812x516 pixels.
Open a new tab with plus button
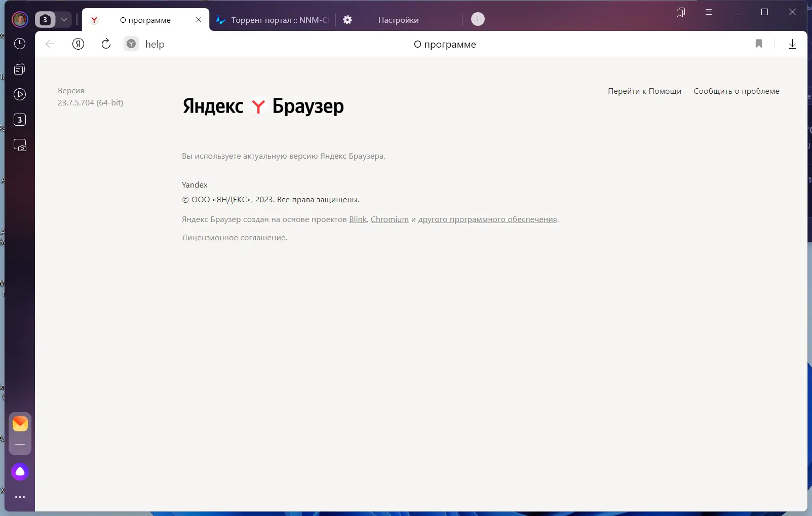(x=478, y=19)
